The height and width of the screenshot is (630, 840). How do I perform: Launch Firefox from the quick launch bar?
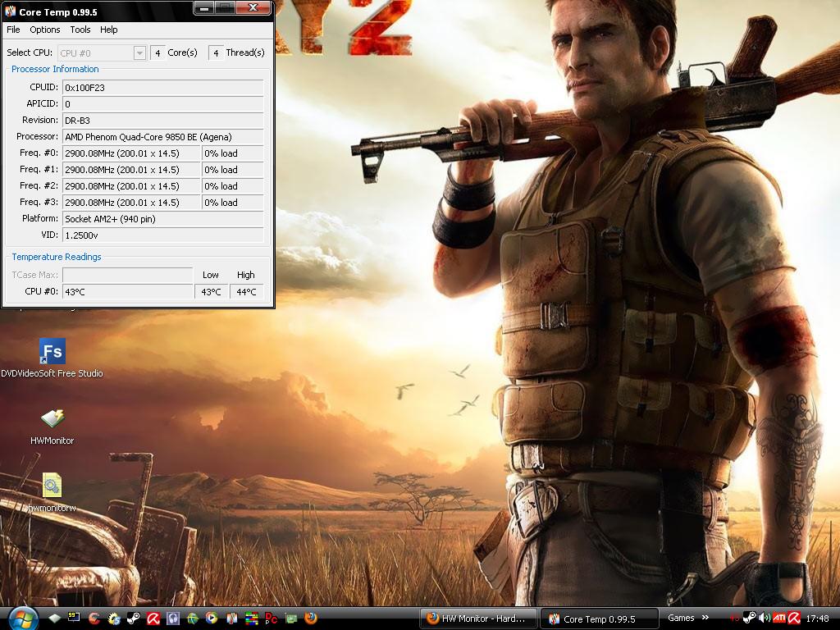(311, 619)
